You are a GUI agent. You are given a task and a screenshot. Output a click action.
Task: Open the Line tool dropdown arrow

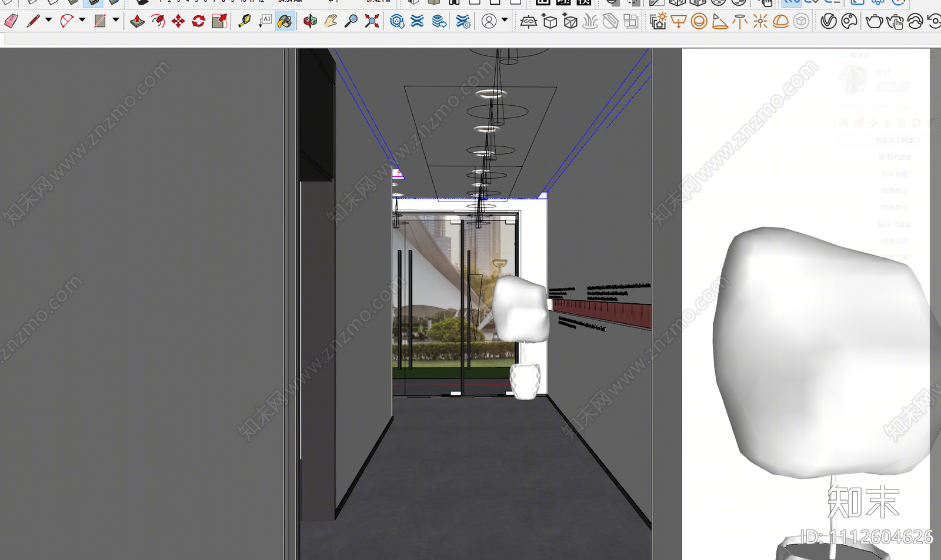49,21
